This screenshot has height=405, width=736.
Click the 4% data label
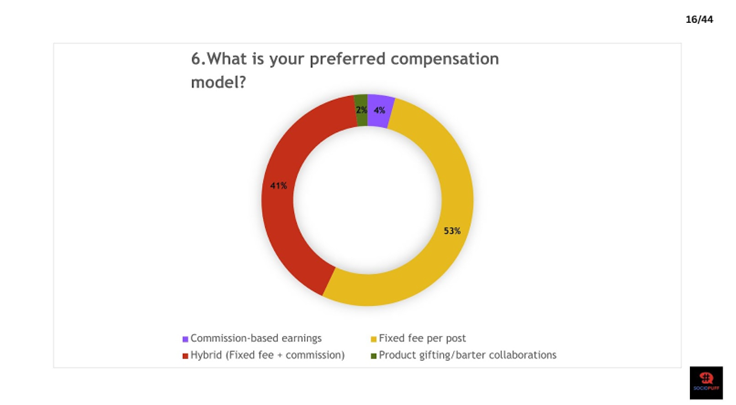[x=379, y=110]
